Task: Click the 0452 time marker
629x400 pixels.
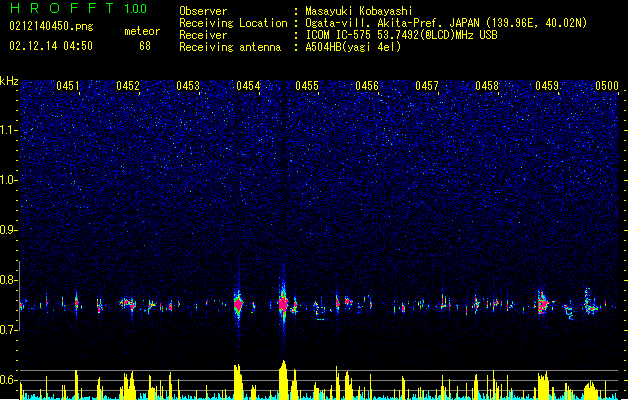Action: point(128,86)
